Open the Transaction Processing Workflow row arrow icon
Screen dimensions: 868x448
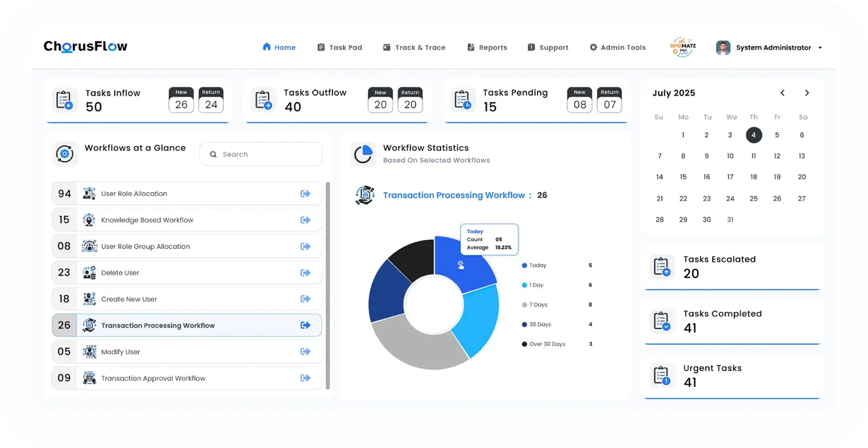click(305, 325)
